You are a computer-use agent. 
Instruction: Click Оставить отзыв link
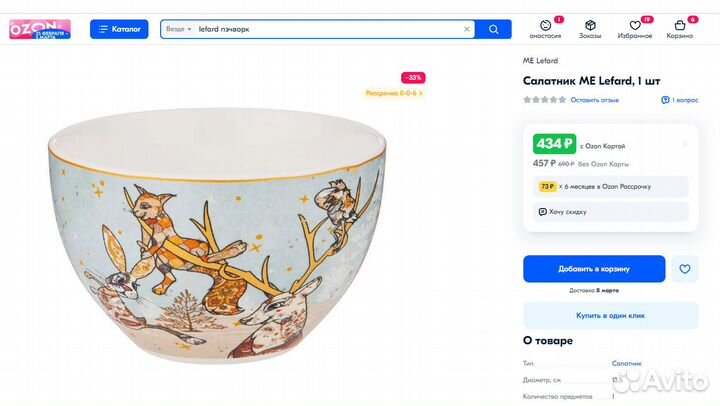coord(594,100)
